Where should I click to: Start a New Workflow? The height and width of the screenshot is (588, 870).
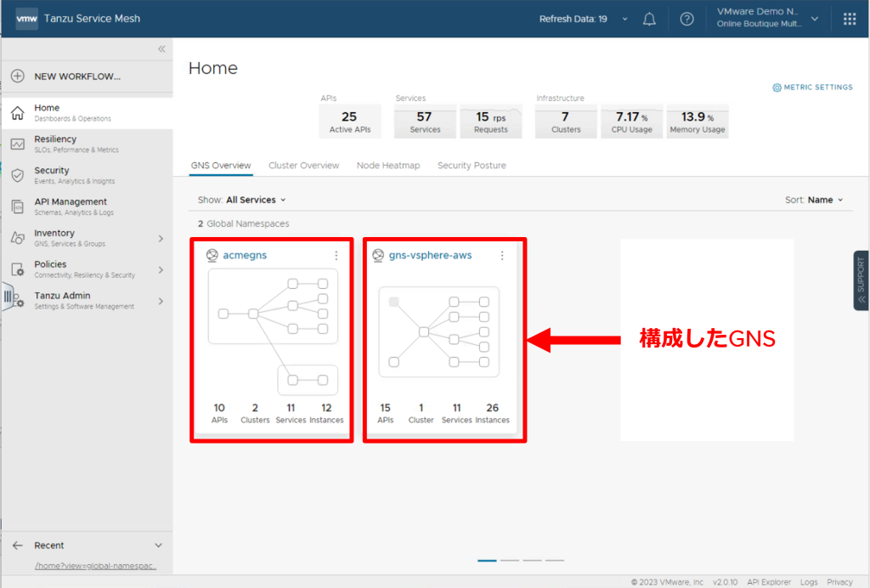pos(88,76)
